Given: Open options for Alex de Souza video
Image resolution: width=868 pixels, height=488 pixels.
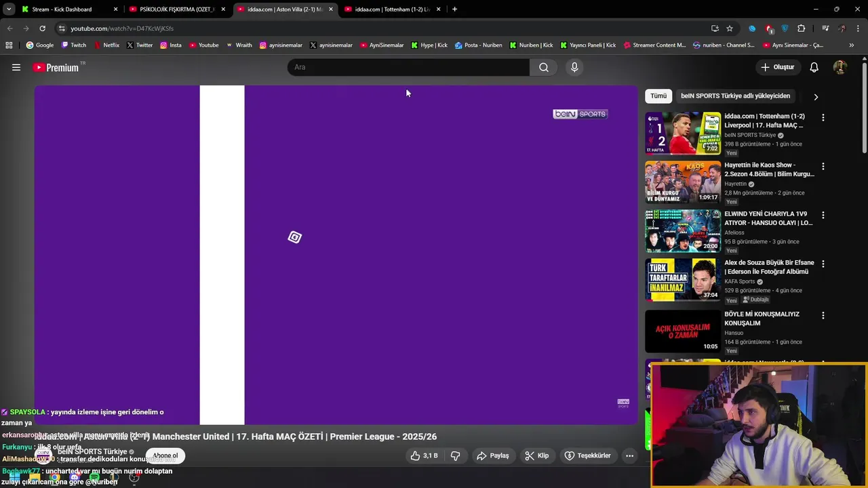Looking at the screenshot, I should pyautogui.click(x=823, y=264).
